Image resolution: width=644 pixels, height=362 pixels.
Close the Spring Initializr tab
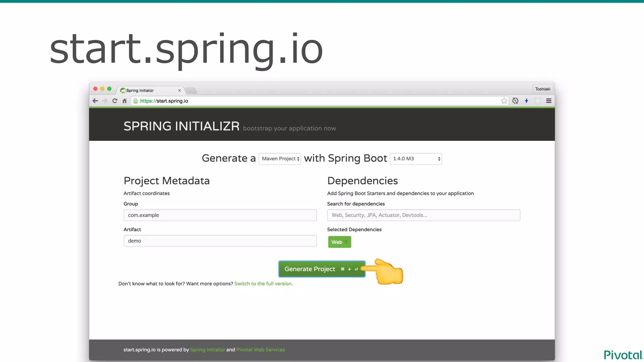pos(180,90)
